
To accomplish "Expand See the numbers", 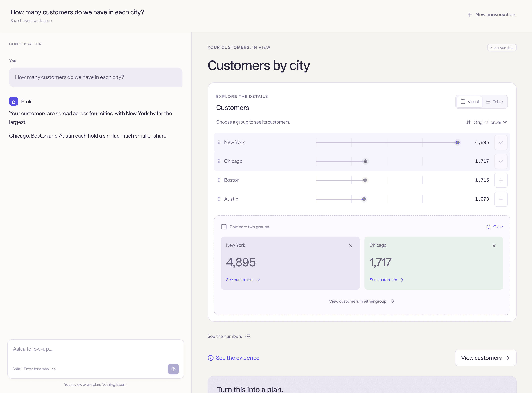I will [229, 336].
